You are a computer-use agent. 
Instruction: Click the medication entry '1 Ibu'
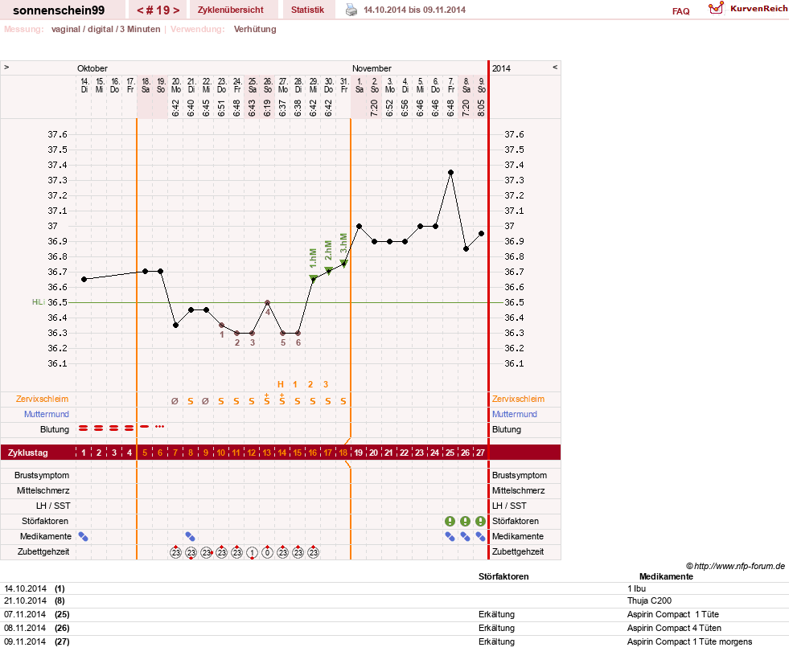pyautogui.click(x=636, y=588)
